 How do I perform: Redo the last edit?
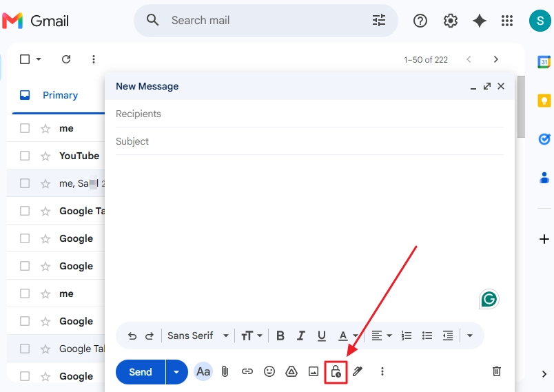tap(150, 336)
